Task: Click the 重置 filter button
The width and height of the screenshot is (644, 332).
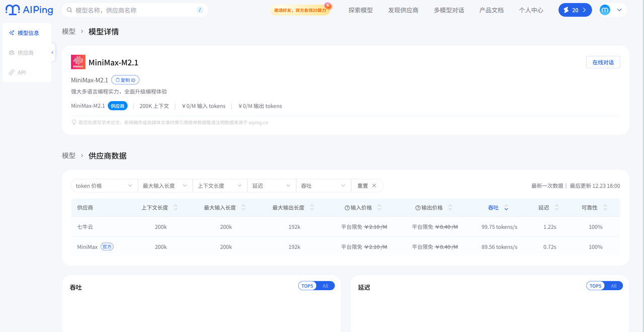Action: (x=367, y=186)
